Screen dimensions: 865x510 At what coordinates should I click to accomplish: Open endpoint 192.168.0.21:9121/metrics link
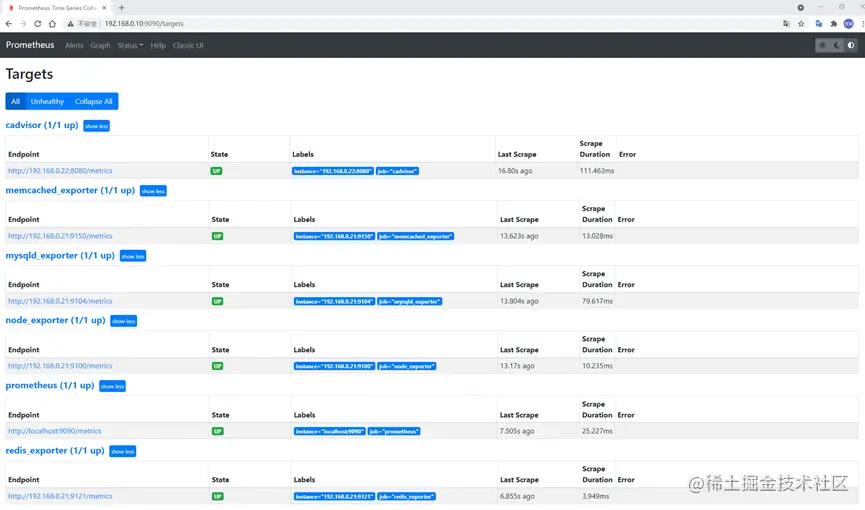pyautogui.click(x=60, y=496)
